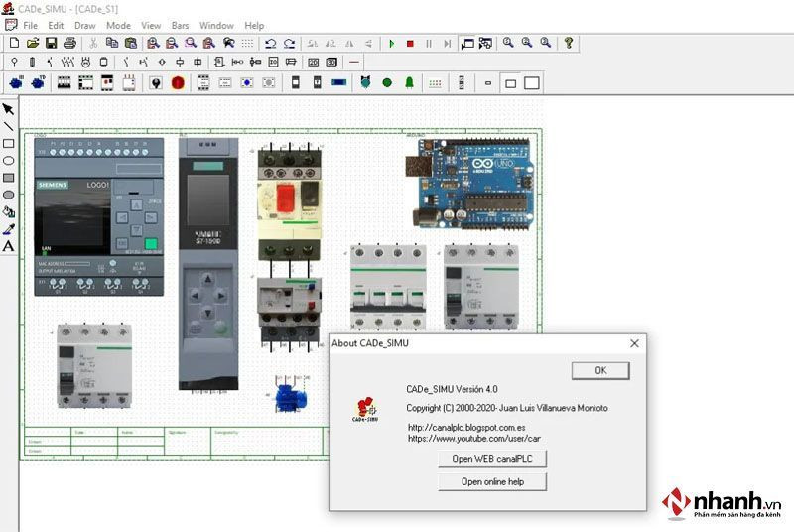
Task: Select the green bell alarm component icon
Action: (x=409, y=83)
